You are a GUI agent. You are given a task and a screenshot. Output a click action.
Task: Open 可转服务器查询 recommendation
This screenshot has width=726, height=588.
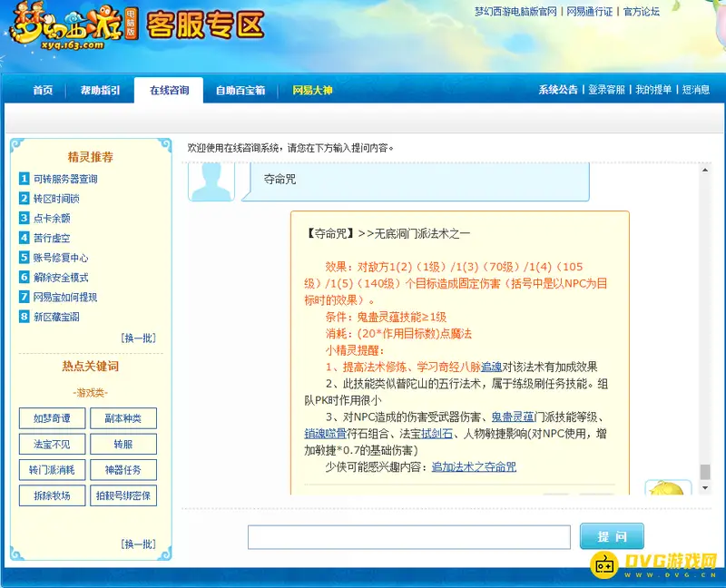pos(65,179)
